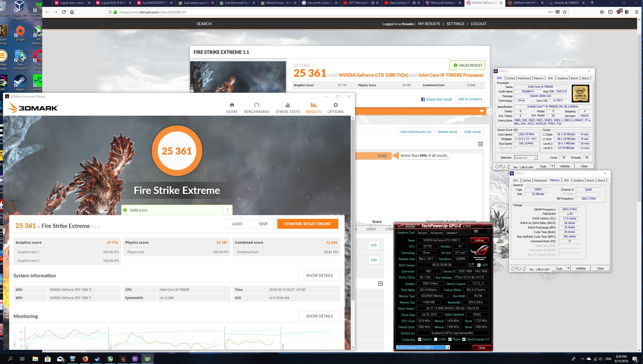Image resolution: width=643 pixels, height=364 pixels.
Task: Expand Tools dropdown arrow in CPU-Z Memory window
Action: (568, 268)
